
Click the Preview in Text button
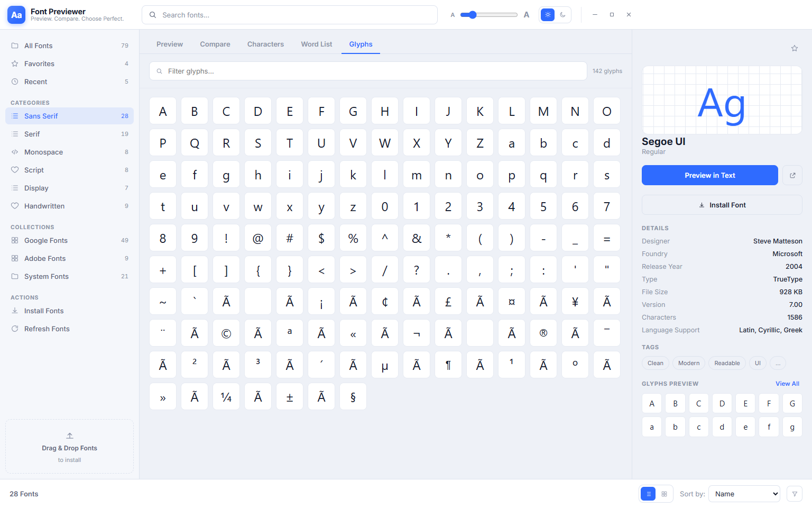point(710,175)
